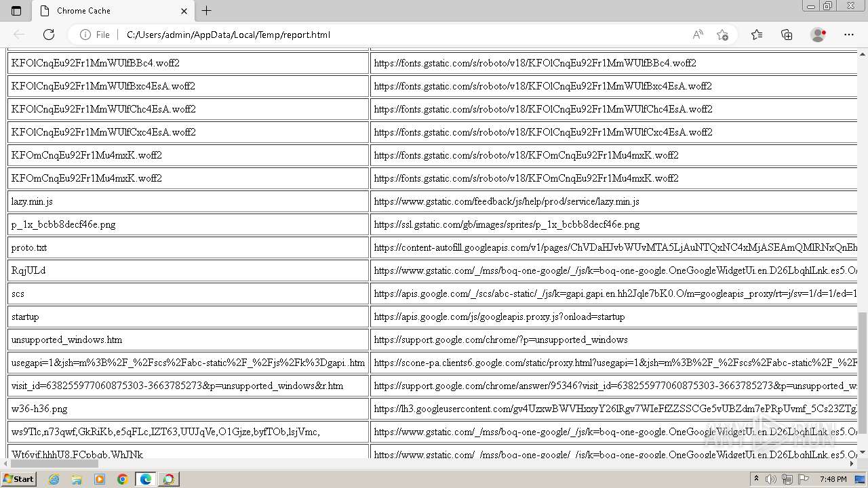Screen dimensions: 868x488
Task: Select the Chrome Cache tab
Action: click(x=113, y=11)
